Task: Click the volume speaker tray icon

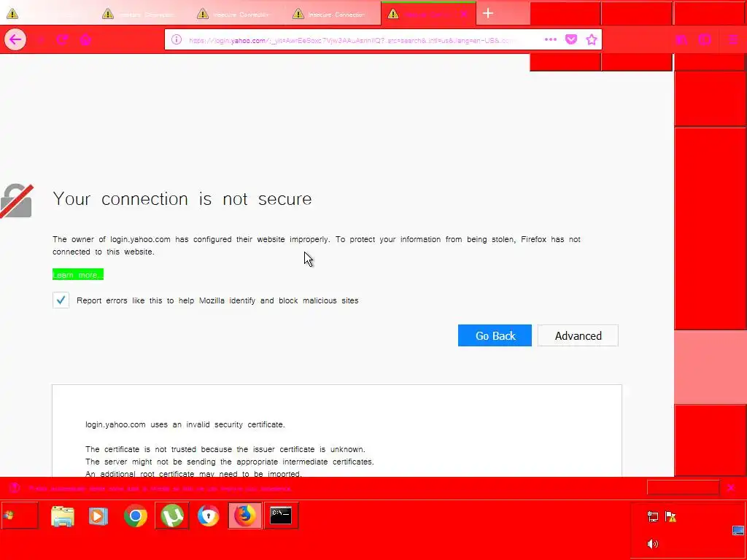Action: pos(653,544)
